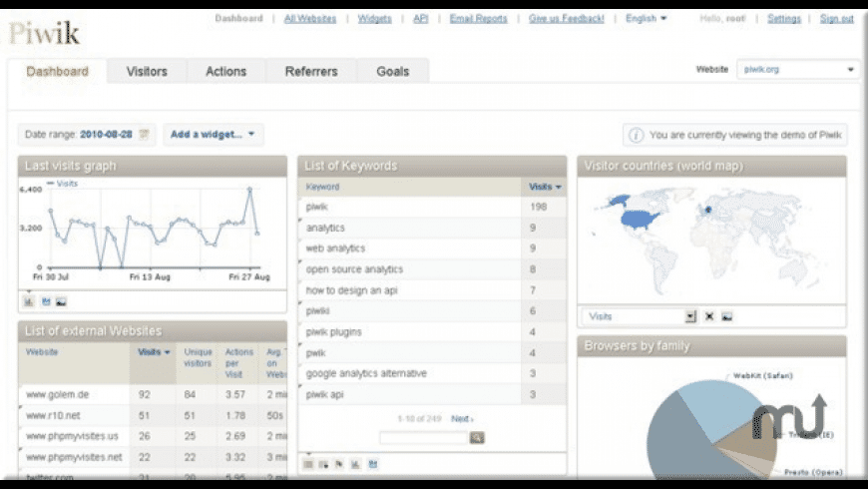Open the Goals tab
This screenshot has width=868, height=489.
tap(392, 72)
